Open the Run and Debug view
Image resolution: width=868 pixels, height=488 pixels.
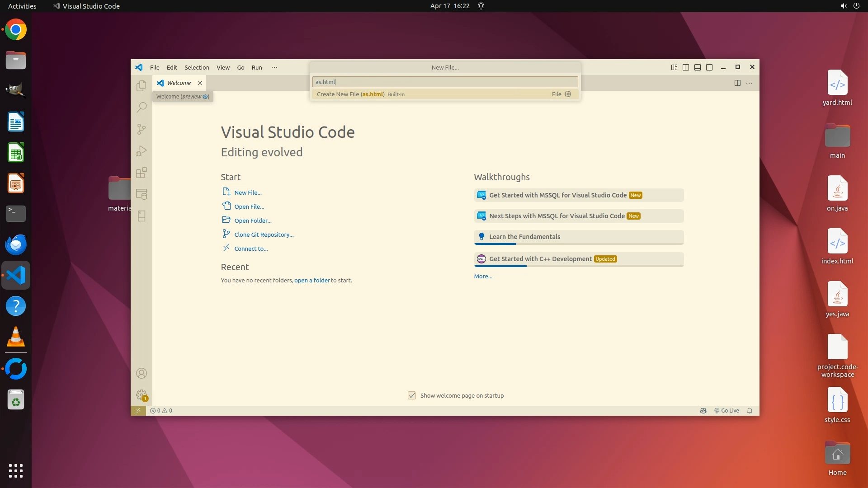[x=142, y=151]
